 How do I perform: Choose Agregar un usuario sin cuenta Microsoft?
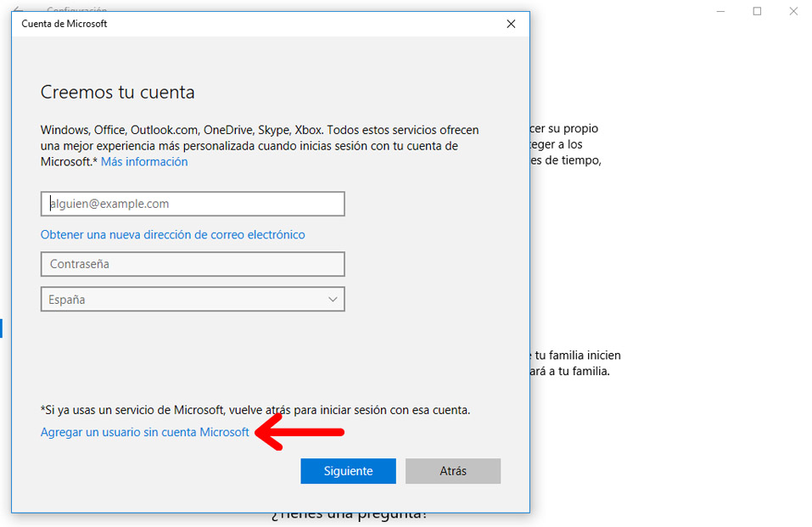(x=144, y=432)
